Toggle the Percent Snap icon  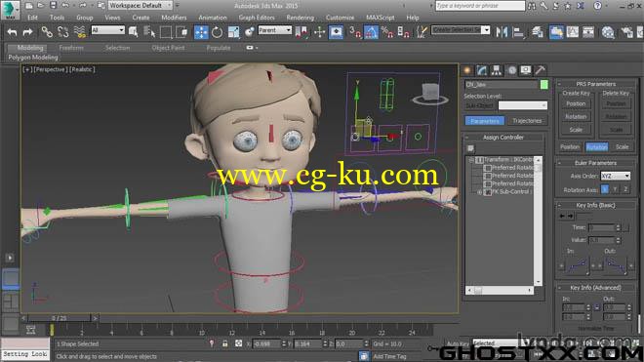[387, 32]
